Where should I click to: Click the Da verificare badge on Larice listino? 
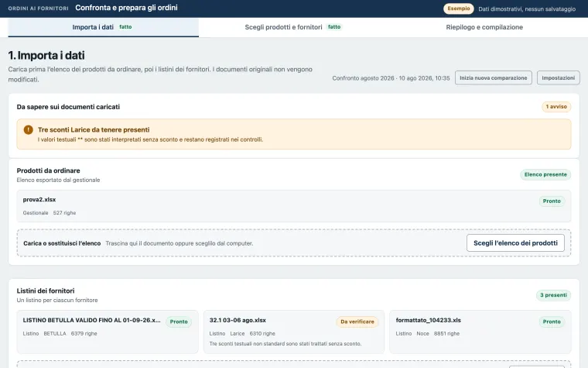pos(357,322)
